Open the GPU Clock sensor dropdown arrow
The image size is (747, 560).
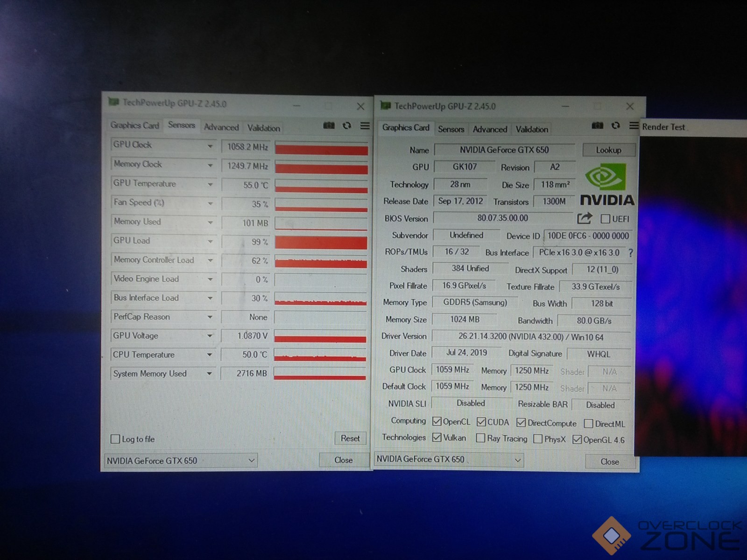tap(210, 146)
